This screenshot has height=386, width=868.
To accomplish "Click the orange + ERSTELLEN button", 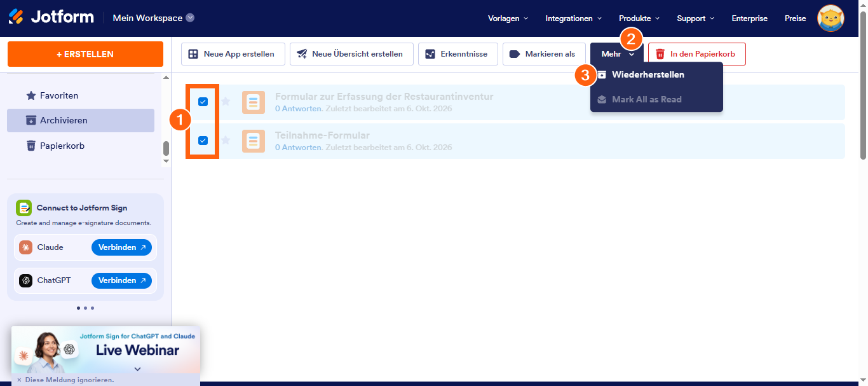I will [85, 54].
